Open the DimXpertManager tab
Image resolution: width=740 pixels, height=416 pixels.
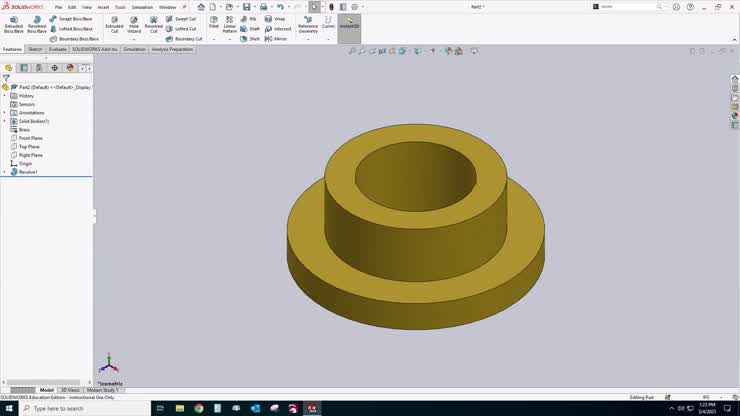(x=54, y=68)
